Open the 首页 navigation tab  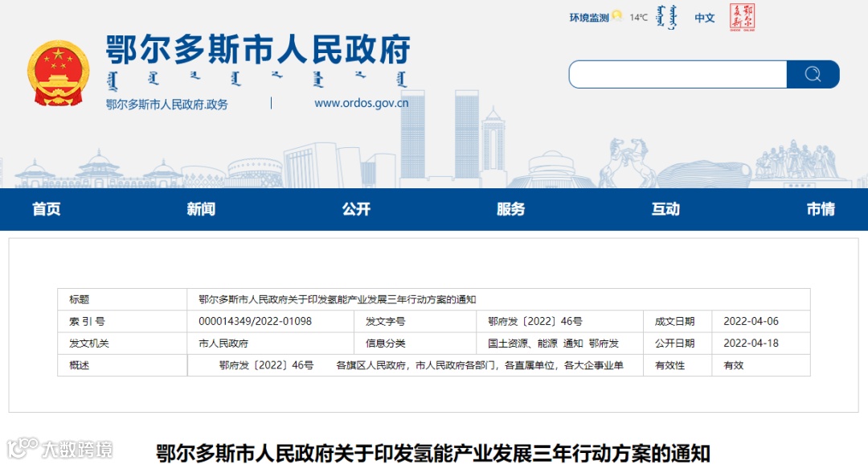click(x=47, y=209)
